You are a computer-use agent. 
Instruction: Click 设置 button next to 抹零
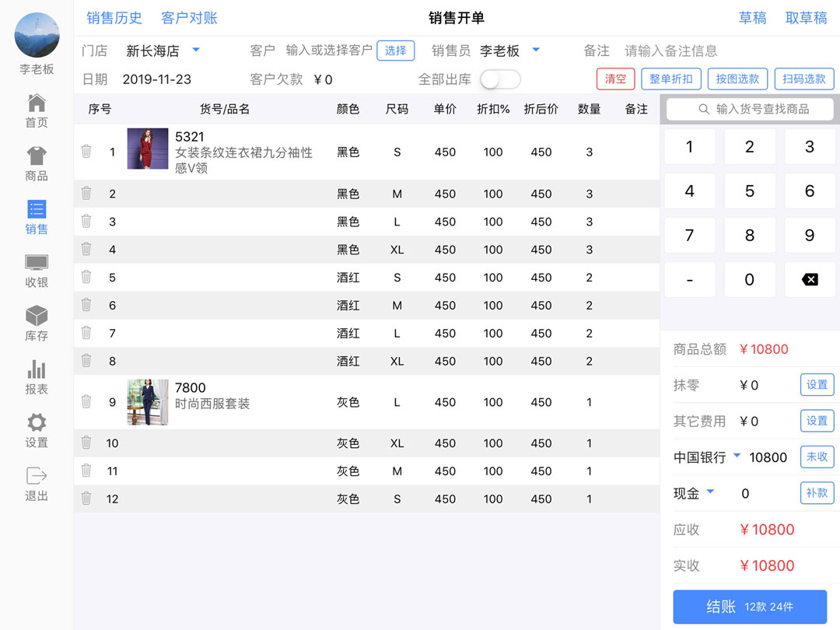click(817, 385)
